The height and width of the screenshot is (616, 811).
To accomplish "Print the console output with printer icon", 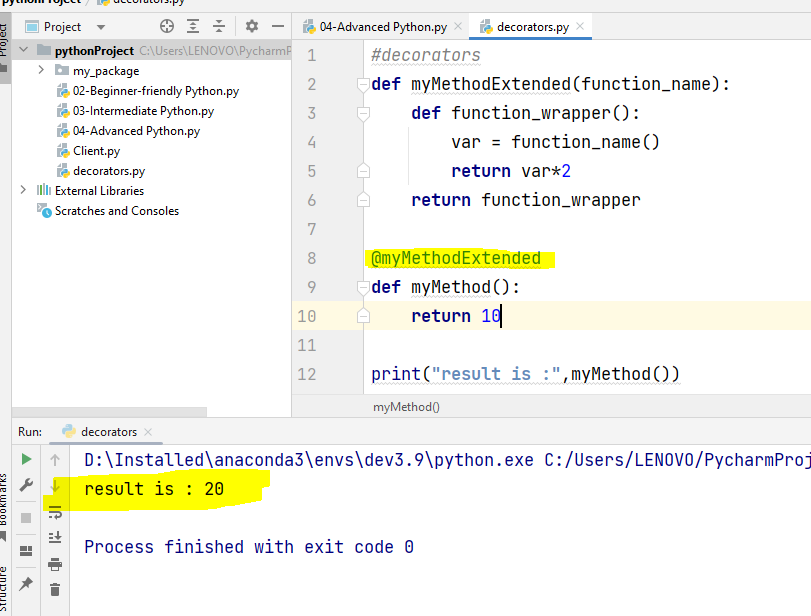I will pos(55,564).
